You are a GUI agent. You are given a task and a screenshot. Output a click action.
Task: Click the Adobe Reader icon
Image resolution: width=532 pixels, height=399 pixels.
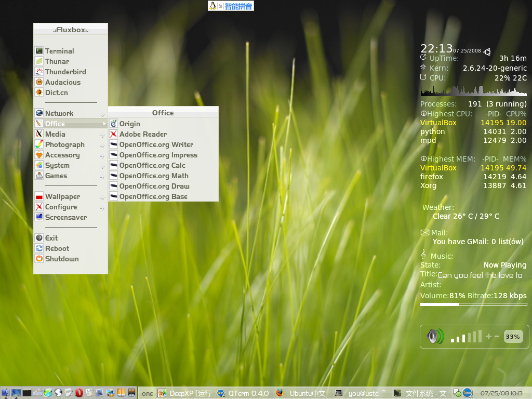click(114, 134)
